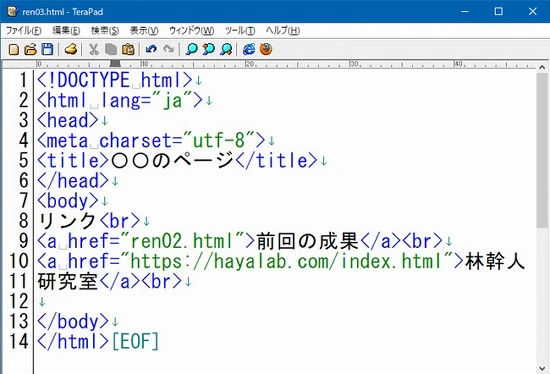The image size is (550, 374).
Task: Click the https://hayalab.com/index.html URL text
Action: coord(286,261)
